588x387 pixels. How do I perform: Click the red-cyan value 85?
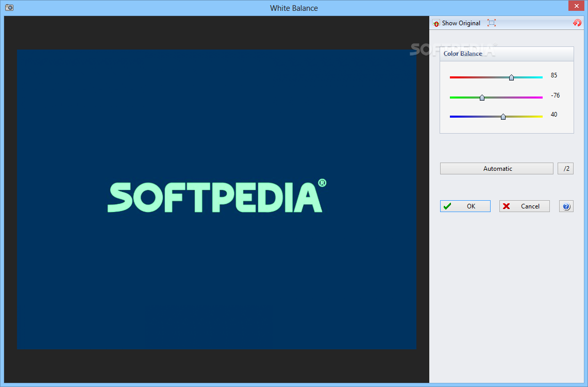coord(554,75)
